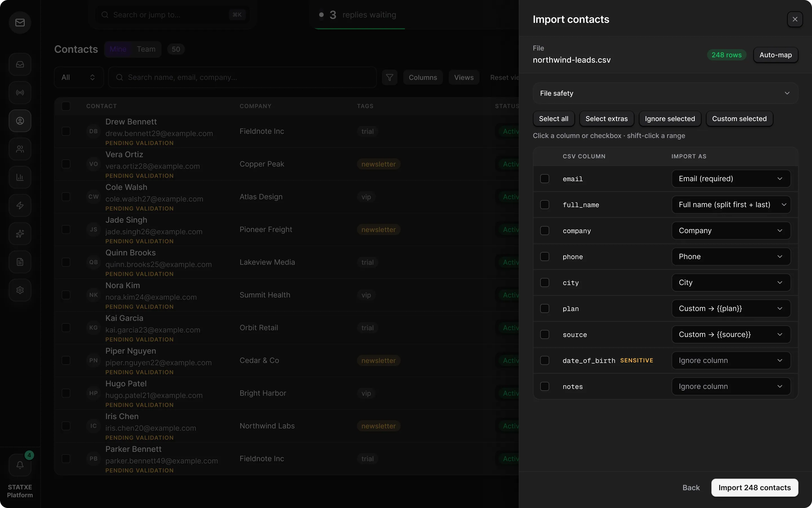This screenshot has height=508, width=812.
Task: Tick the email column checkbox
Action: click(x=545, y=179)
